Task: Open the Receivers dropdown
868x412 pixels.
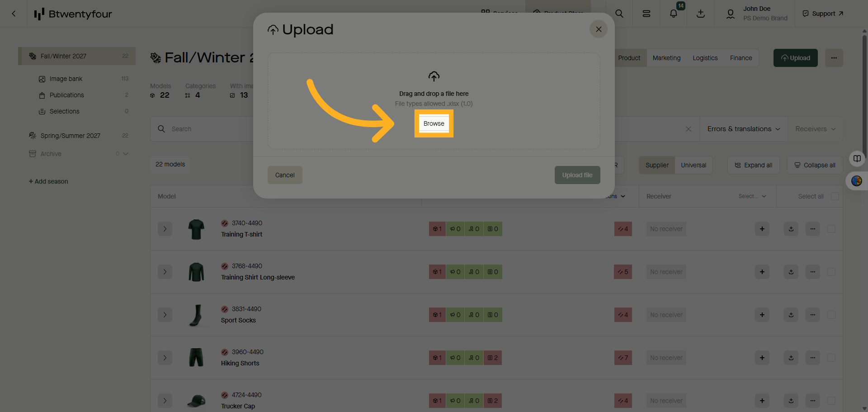Action: point(814,129)
